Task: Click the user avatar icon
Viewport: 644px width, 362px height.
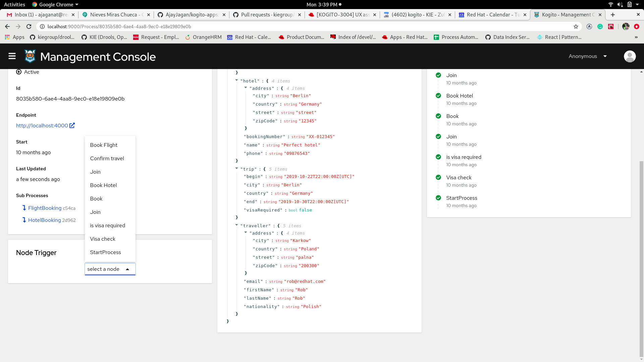Action: click(630, 56)
